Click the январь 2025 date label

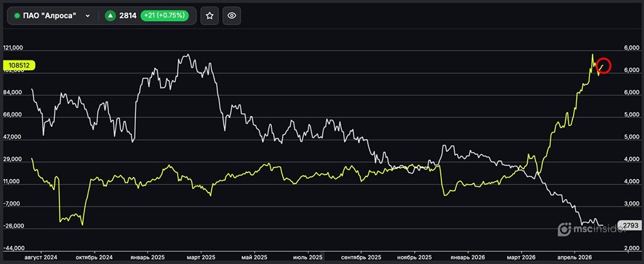[x=147, y=257]
